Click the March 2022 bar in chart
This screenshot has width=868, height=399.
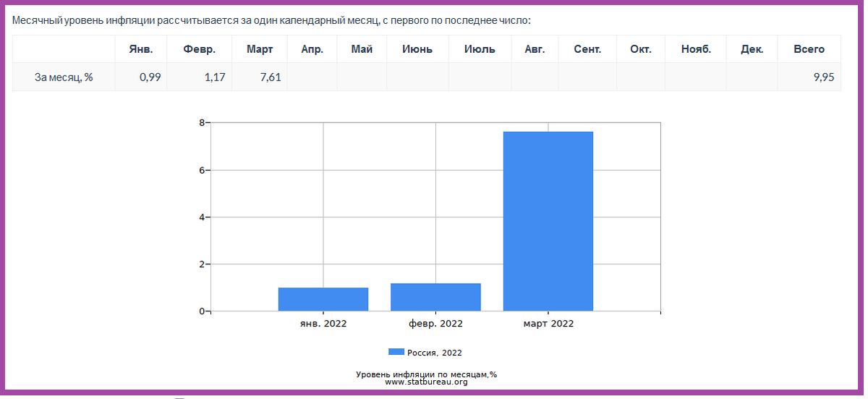click(x=548, y=222)
